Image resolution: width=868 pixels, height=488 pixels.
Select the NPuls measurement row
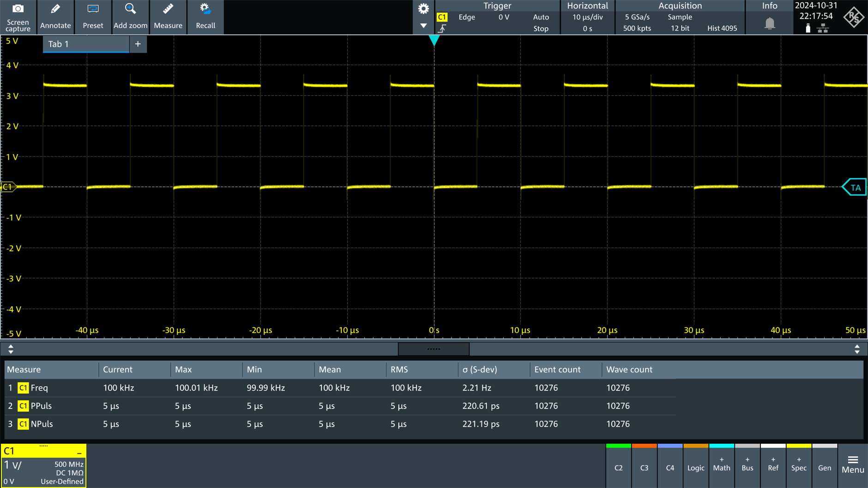340,424
